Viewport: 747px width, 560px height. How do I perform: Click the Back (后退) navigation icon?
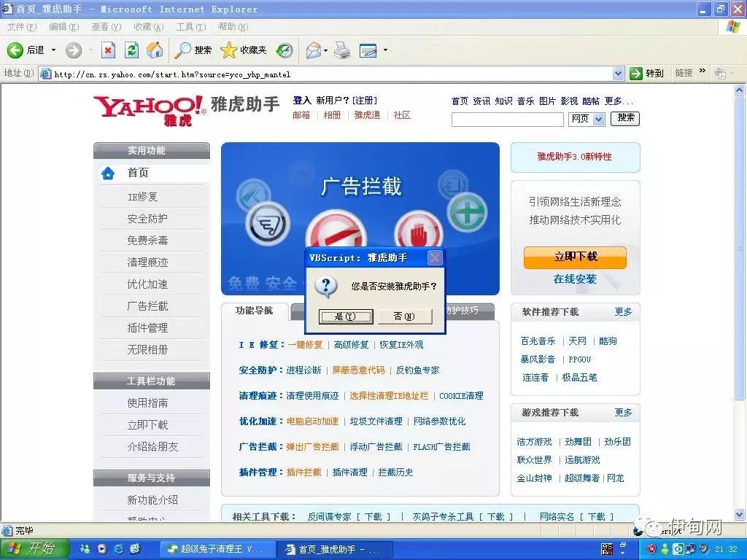tap(15, 51)
